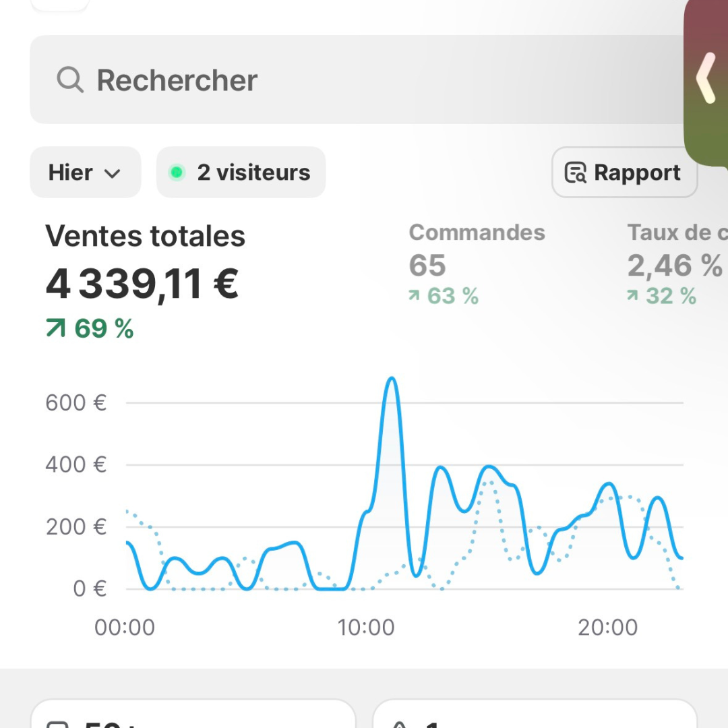
Task: Click the Rapport button icon
Action: tap(575, 173)
